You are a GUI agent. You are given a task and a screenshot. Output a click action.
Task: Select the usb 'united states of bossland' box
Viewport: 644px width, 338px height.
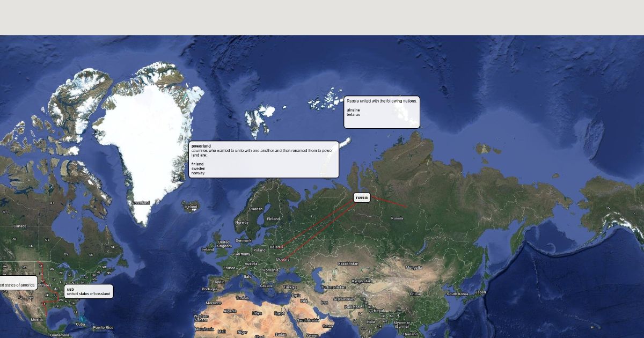point(89,291)
